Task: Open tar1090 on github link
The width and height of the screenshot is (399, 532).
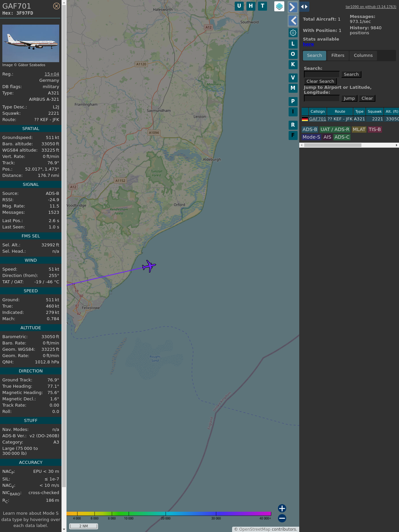Action: 371,7
